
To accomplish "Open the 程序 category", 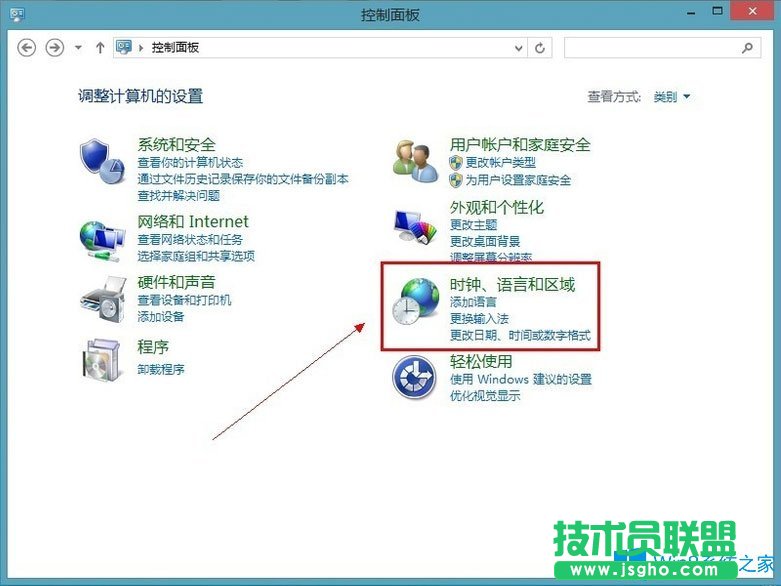I will (x=153, y=347).
